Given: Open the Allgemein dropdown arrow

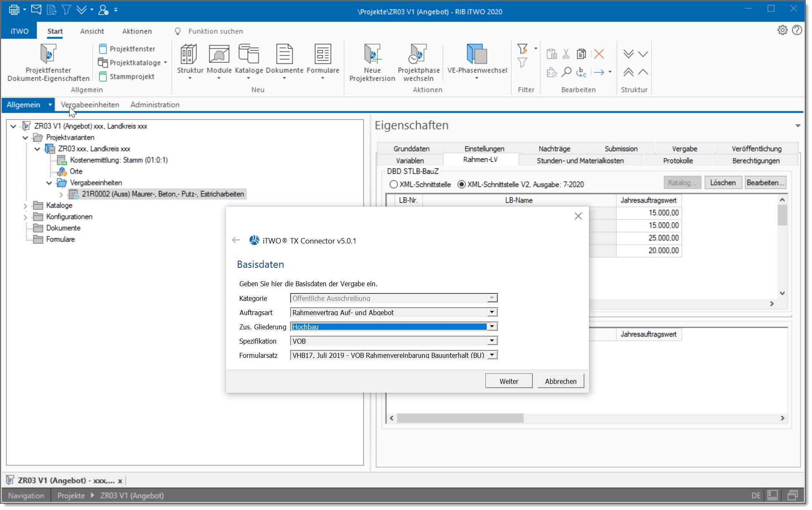Looking at the screenshot, I should pos(50,105).
